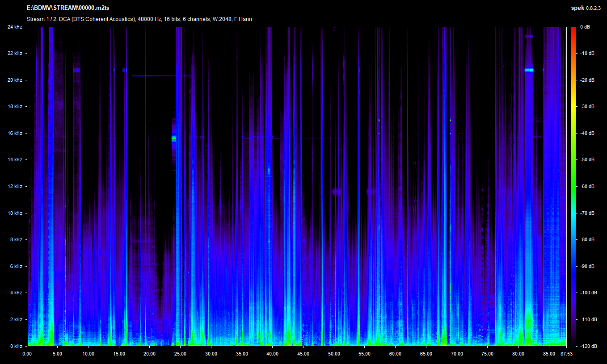The image size is (607, 364).
Task: Select the 25:00 time axis marker
Action: tap(181, 354)
